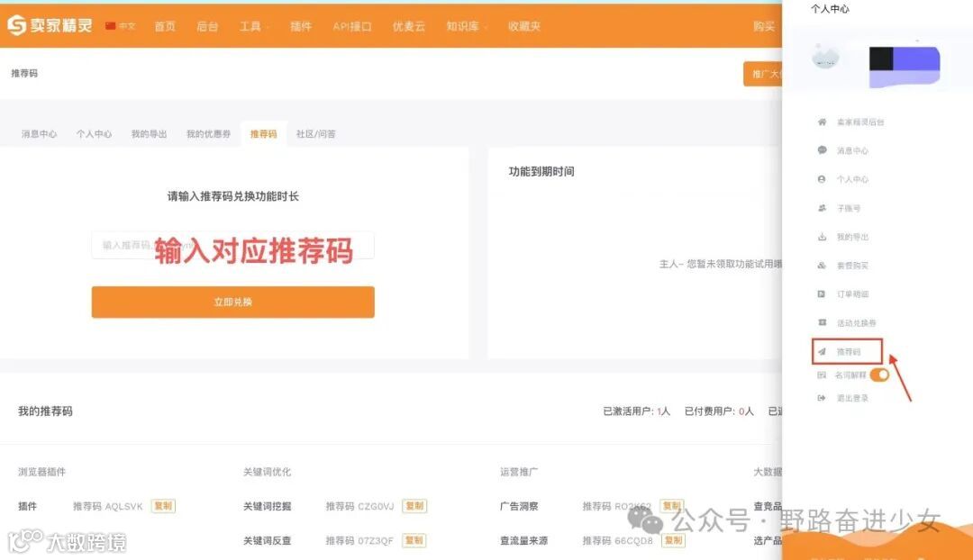Expand the 知识库 menu
Image resolution: width=973 pixels, height=560 pixels.
[x=467, y=26]
